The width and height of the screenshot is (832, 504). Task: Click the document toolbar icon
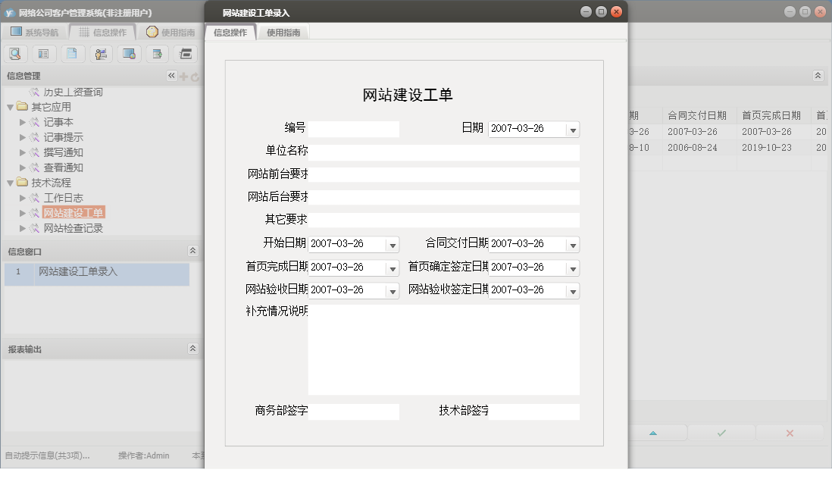click(x=70, y=54)
